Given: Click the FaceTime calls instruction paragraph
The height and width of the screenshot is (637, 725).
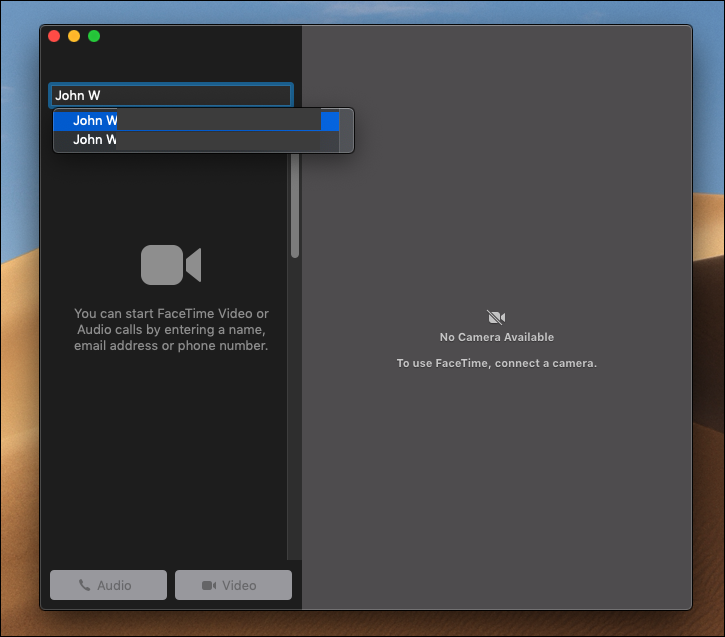Looking at the screenshot, I should point(171,330).
